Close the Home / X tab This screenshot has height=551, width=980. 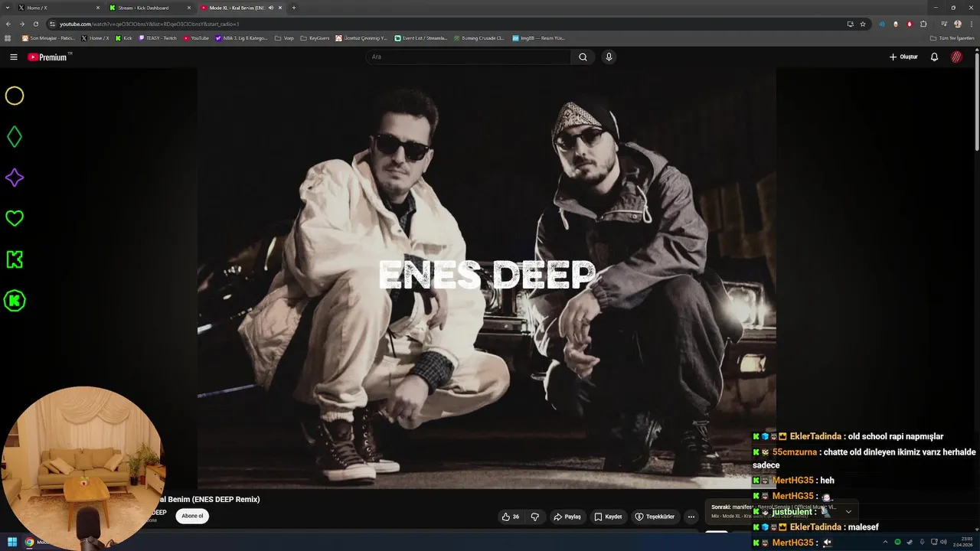tap(98, 8)
